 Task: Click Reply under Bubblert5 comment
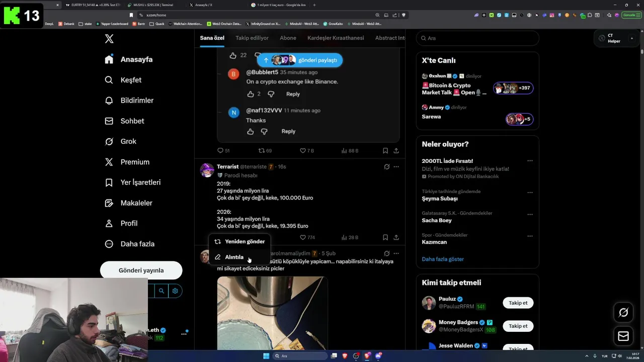point(293,94)
